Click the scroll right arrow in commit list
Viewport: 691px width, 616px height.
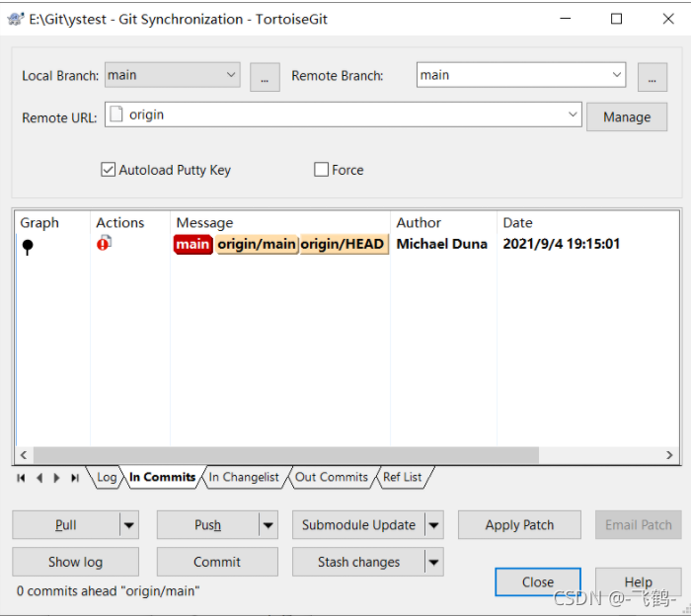tap(669, 455)
